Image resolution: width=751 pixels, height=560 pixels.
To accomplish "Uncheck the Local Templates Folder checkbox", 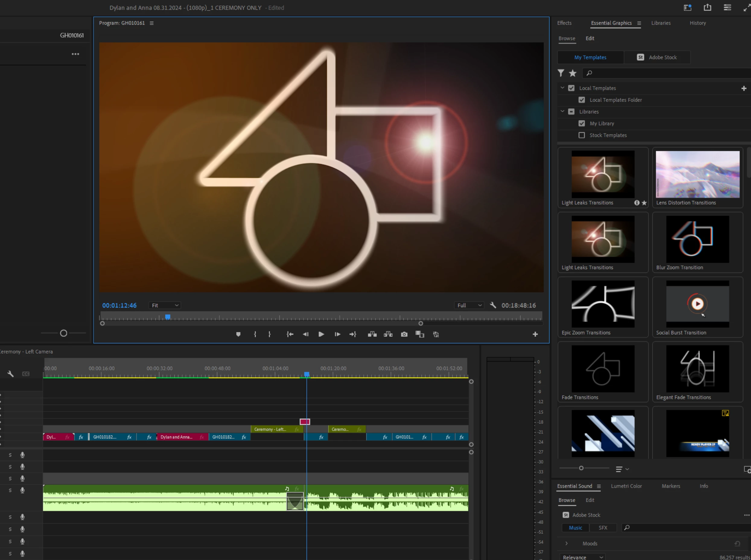I will coord(581,100).
